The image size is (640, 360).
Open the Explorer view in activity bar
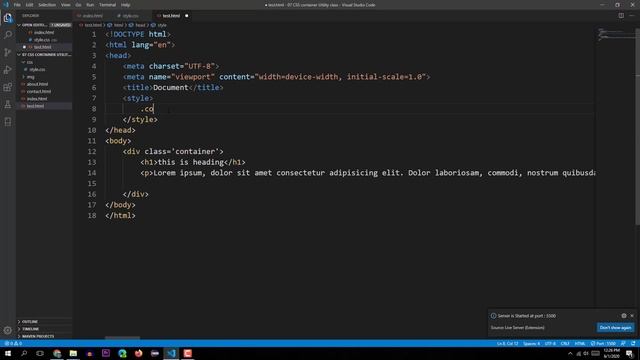point(8,18)
